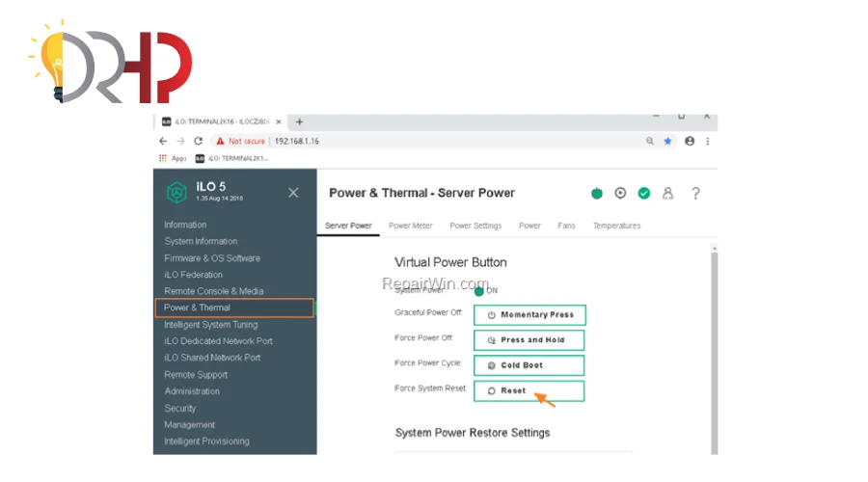Open System Information in sidebar
868x482 pixels.
coord(201,241)
